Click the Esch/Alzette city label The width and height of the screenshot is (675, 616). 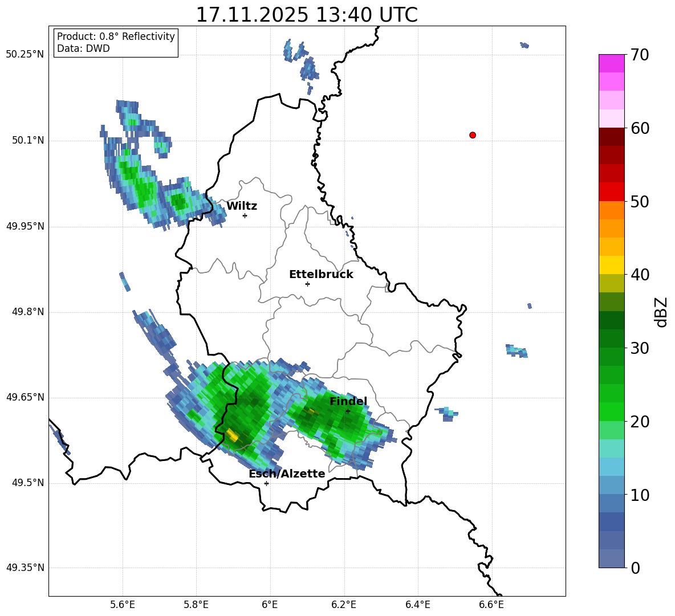(x=287, y=474)
